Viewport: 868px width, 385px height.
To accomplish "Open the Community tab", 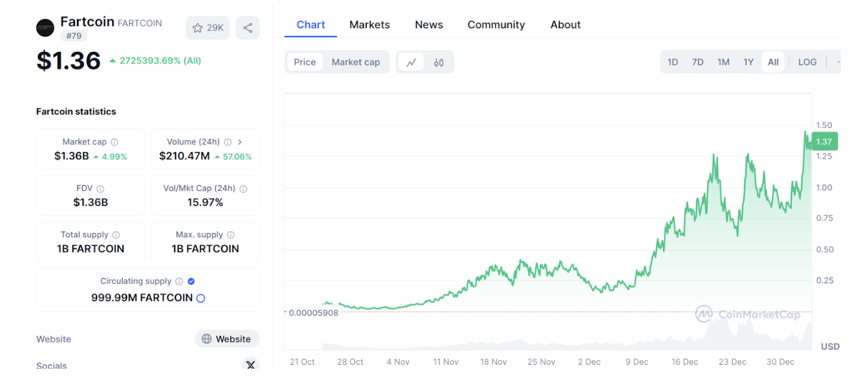I will coord(496,25).
